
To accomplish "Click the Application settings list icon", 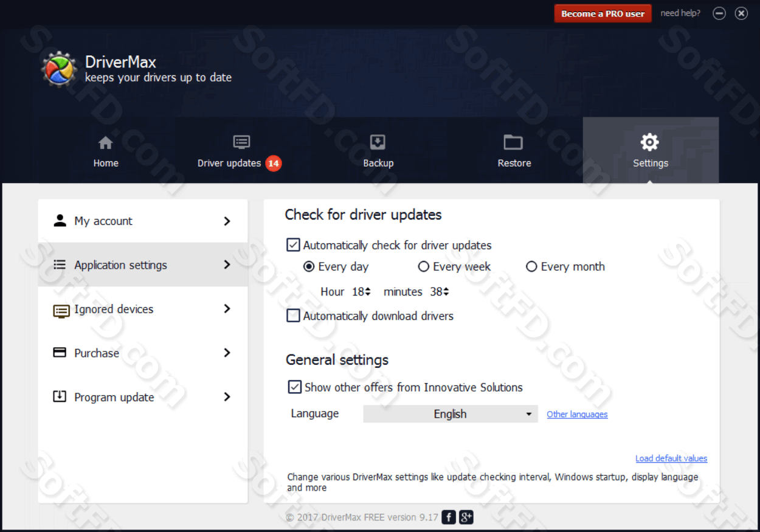I will coord(60,264).
